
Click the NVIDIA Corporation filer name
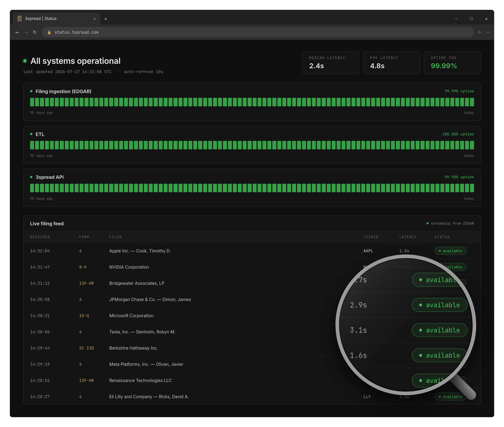[129, 267]
